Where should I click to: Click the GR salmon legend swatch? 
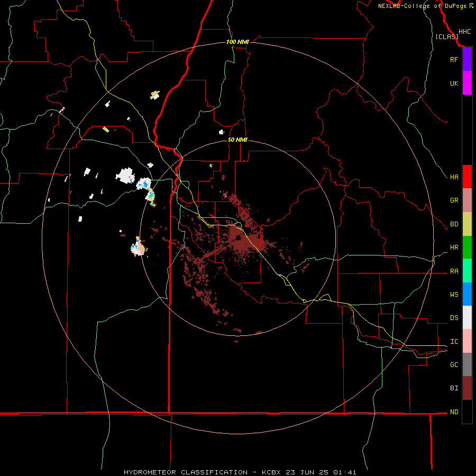(467, 200)
